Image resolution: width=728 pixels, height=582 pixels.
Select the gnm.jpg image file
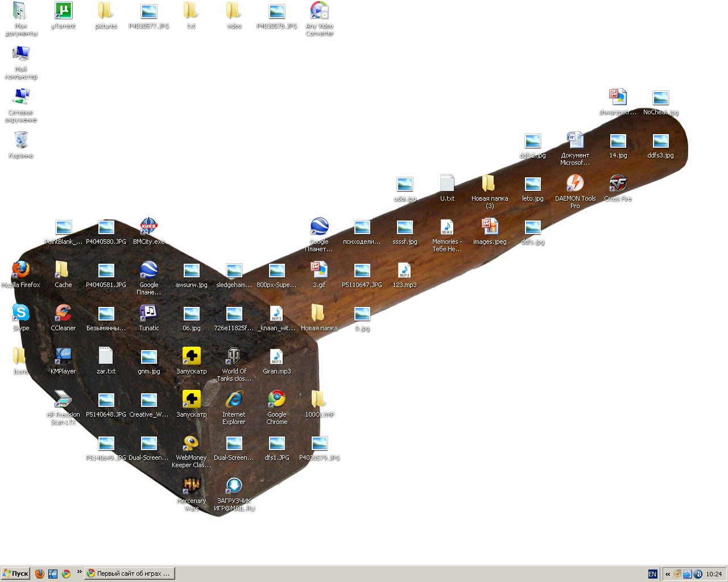pyautogui.click(x=148, y=361)
